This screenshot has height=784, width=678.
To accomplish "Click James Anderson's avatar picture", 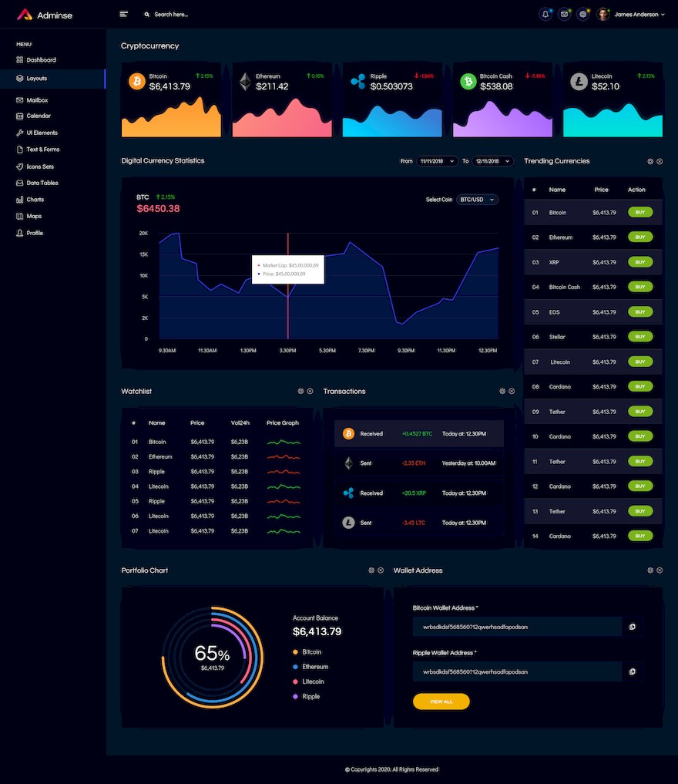I will click(603, 15).
